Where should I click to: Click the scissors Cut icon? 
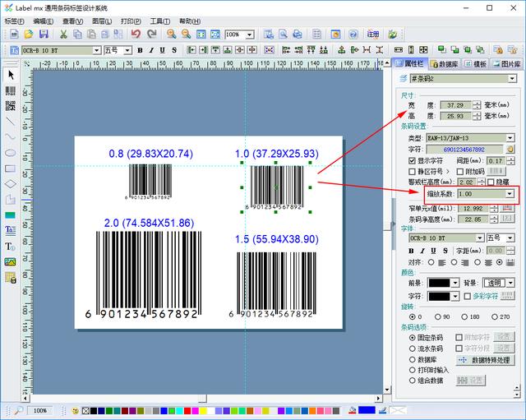63,34
